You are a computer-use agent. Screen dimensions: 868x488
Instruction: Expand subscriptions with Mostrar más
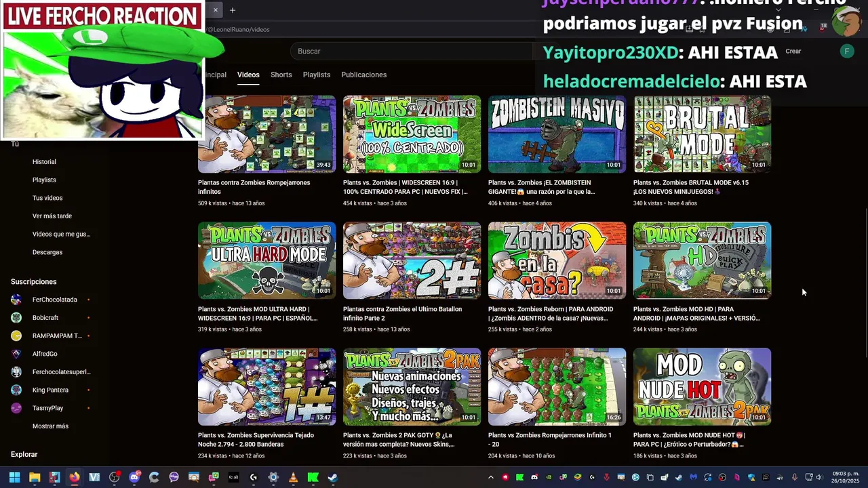[x=50, y=426]
